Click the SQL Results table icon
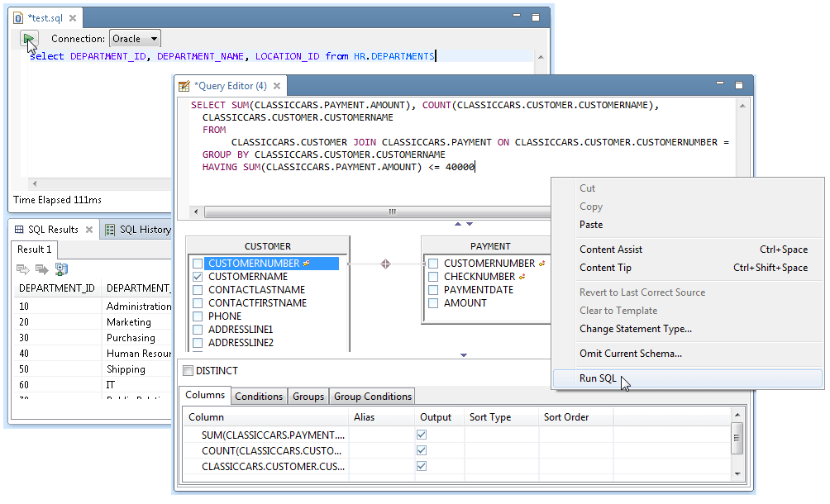This screenshot has height=504, width=830. coord(19,230)
